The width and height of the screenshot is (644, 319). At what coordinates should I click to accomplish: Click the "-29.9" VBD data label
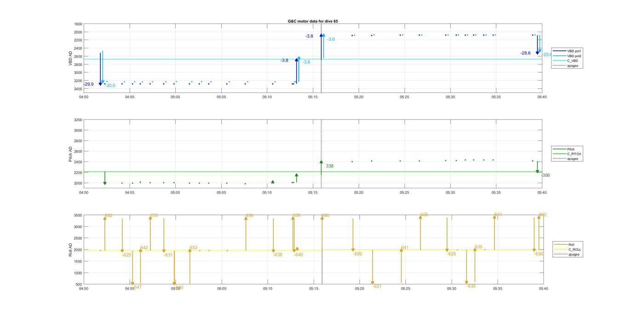89,84
